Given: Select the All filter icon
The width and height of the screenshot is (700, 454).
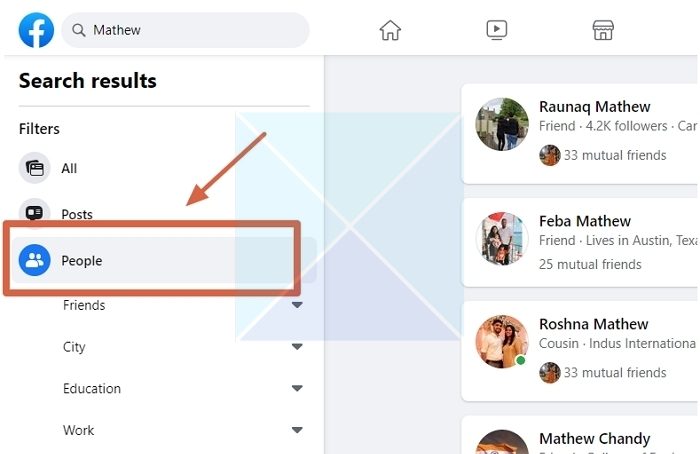Looking at the screenshot, I should 35,168.
